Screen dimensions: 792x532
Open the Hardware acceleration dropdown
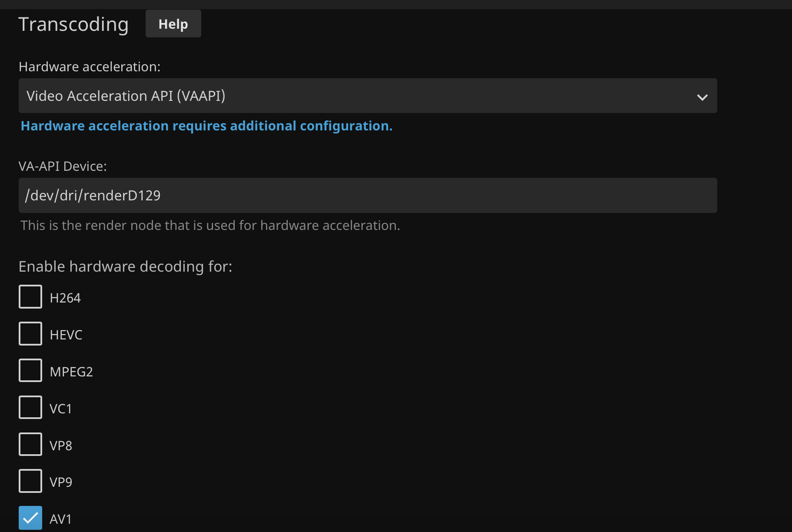click(x=367, y=96)
